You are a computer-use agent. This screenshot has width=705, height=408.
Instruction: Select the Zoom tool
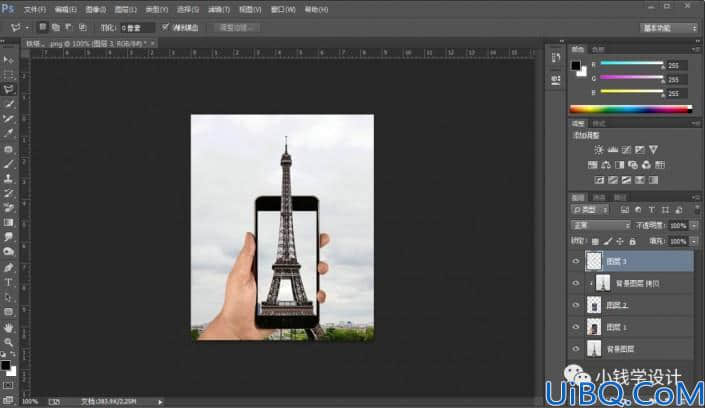click(x=8, y=342)
